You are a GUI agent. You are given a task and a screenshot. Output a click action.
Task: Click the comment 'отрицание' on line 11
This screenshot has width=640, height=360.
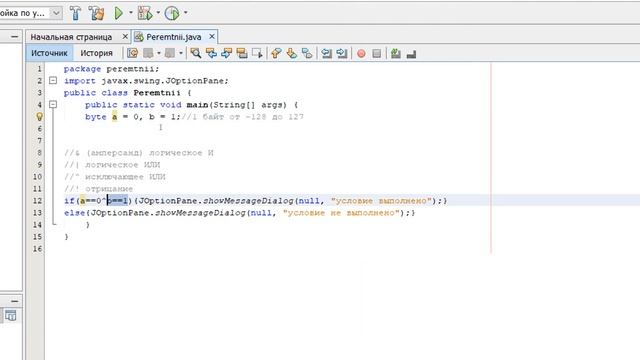[109, 189]
